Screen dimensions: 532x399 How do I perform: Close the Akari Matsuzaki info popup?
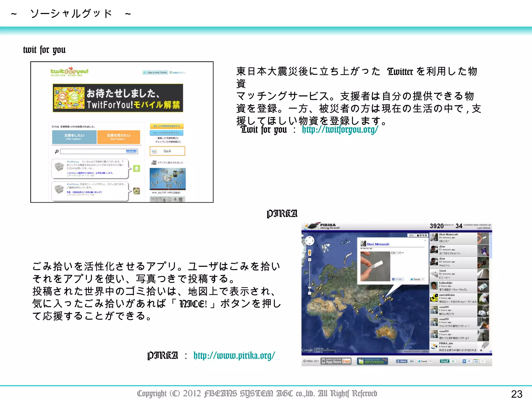pyautogui.click(x=425, y=241)
